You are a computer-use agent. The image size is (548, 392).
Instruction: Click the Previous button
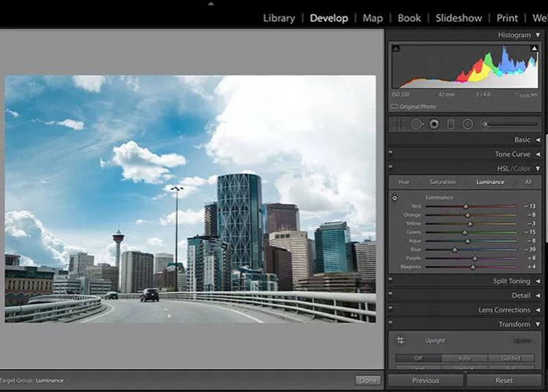point(425,380)
